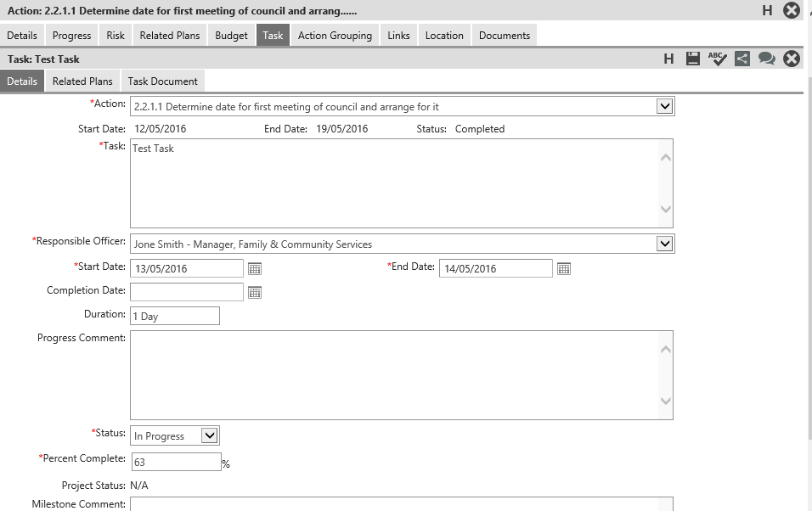Select the Related Plans sub-tab under Task
812x511 pixels.
point(82,81)
